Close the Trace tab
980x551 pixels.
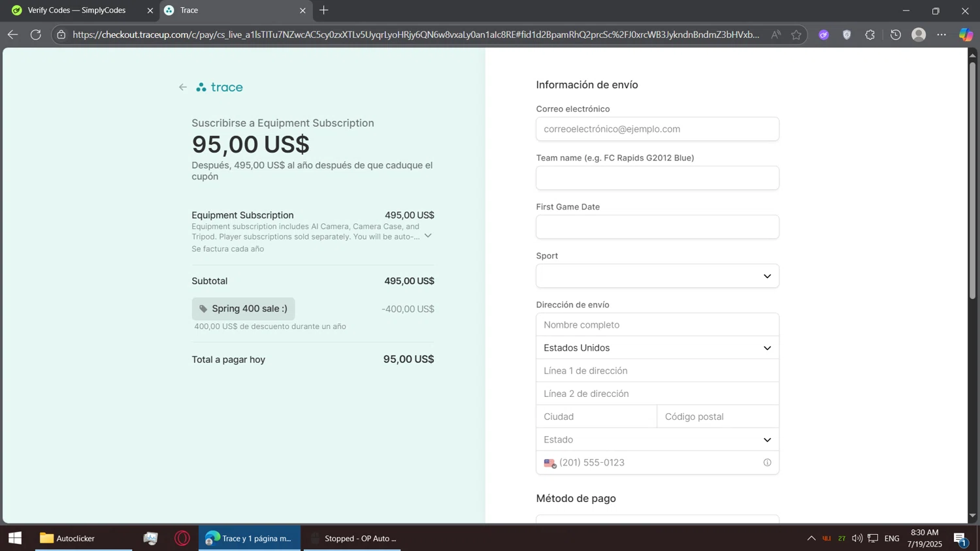tap(302, 10)
